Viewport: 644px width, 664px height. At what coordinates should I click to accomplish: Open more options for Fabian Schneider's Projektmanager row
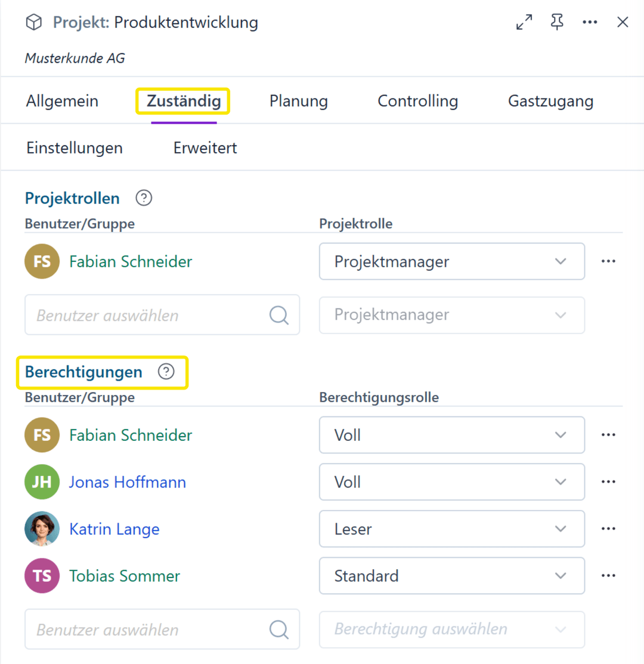click(608, 261)
